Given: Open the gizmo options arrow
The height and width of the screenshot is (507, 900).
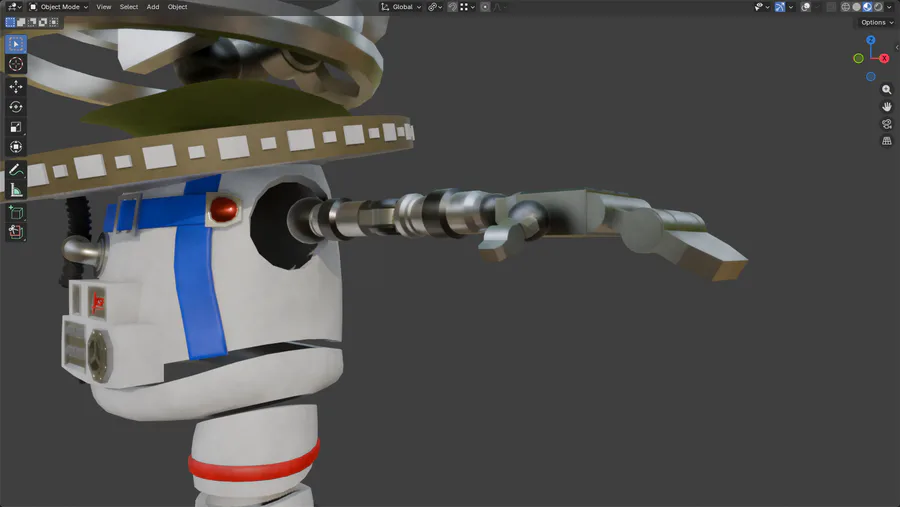Looking at the screenshot, I should point(791,7).
